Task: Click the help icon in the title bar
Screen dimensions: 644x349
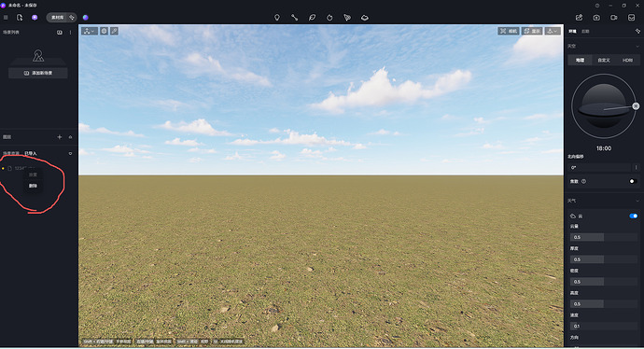Action: (x=597, y=6)
